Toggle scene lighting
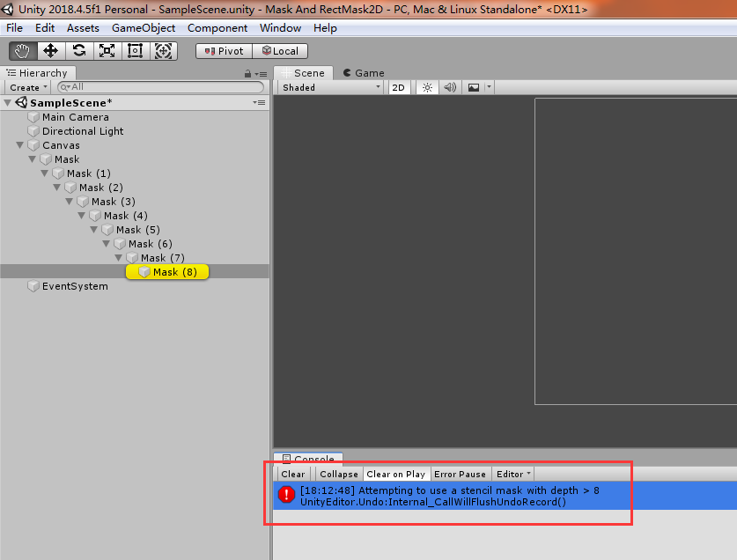737x560 pixels. click(425, 86)
